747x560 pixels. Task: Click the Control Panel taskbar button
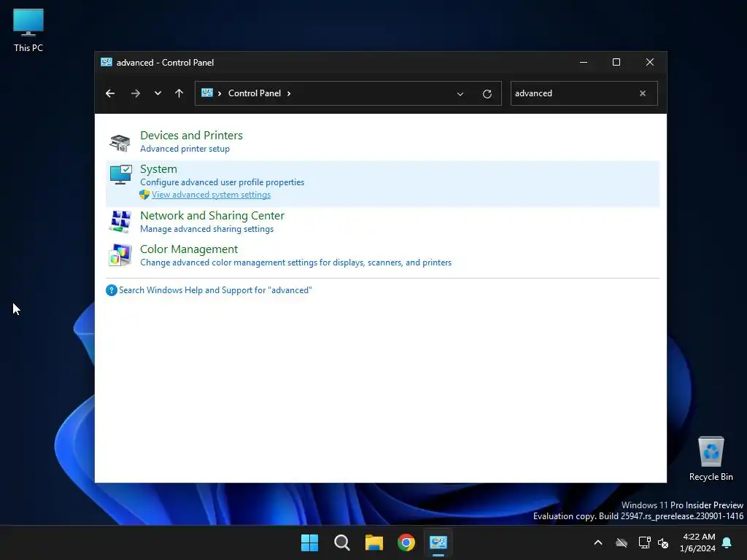coord(438,542)
